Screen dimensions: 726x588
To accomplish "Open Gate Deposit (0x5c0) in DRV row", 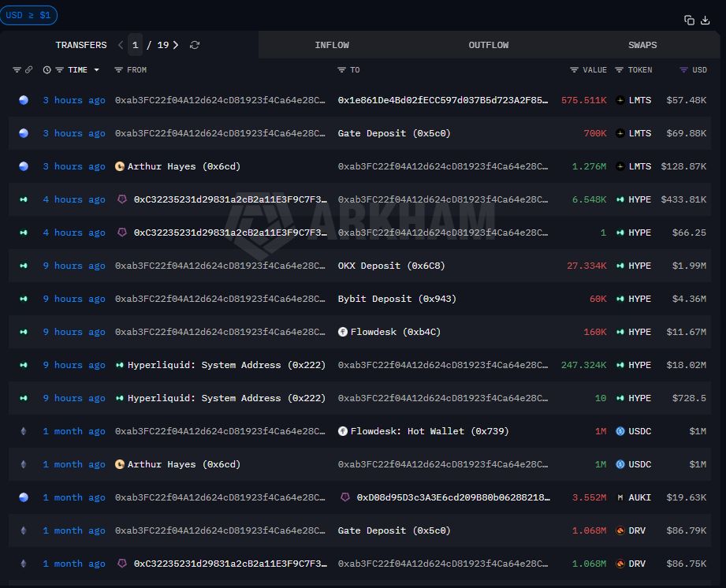I will coord(394,530).
